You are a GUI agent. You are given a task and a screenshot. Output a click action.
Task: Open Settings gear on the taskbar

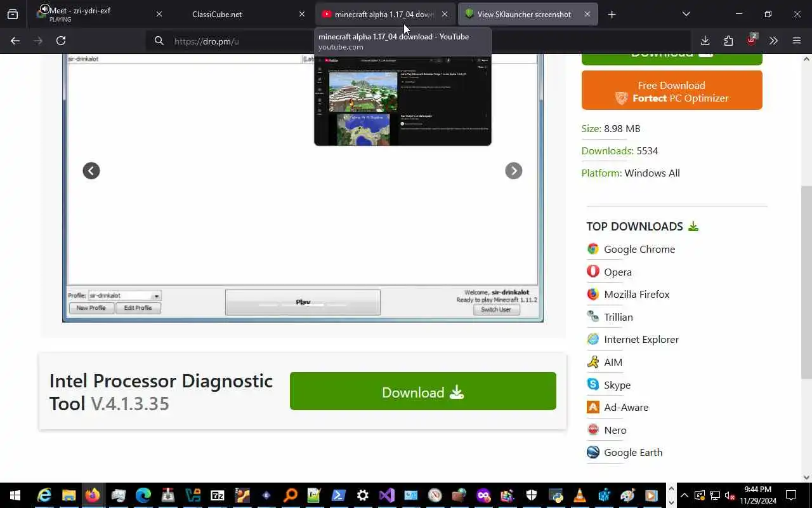tap(362, 495)
